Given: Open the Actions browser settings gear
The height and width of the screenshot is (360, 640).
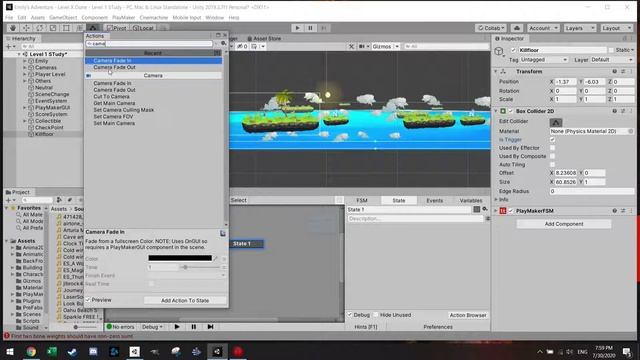Looking at the screenshot, I should point(224,44).
